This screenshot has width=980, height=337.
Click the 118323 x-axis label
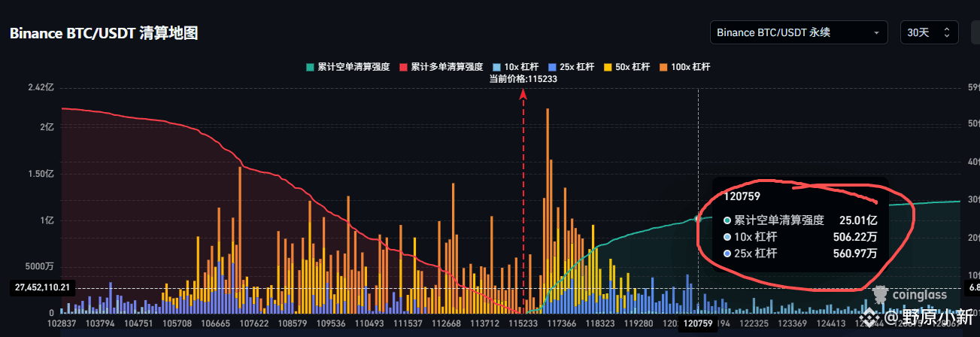click(x=600, y=323)
